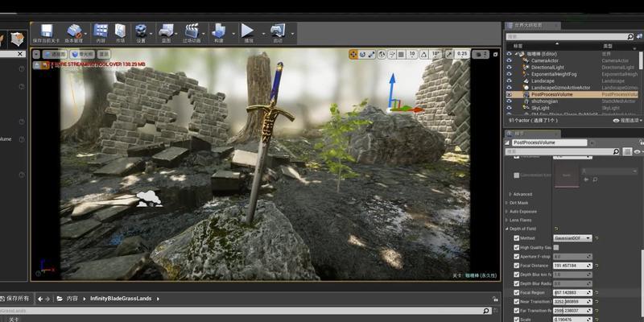Toggle visibility of SkyLight
This screenshot has width=644, height=322.
pos(510,108)
